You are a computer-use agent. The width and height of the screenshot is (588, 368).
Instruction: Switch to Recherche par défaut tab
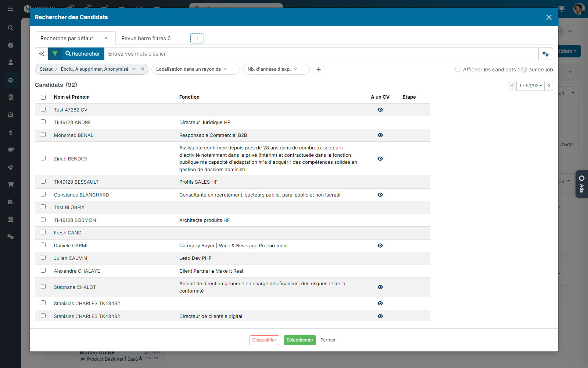click(x=67, y=38)
